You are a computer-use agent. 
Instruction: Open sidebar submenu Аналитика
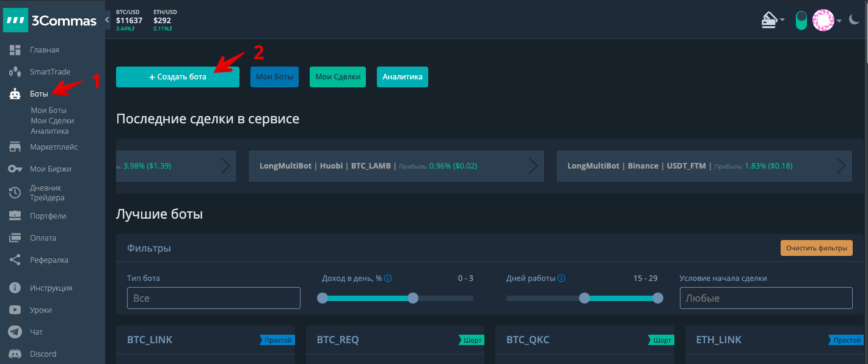point(49,131)
